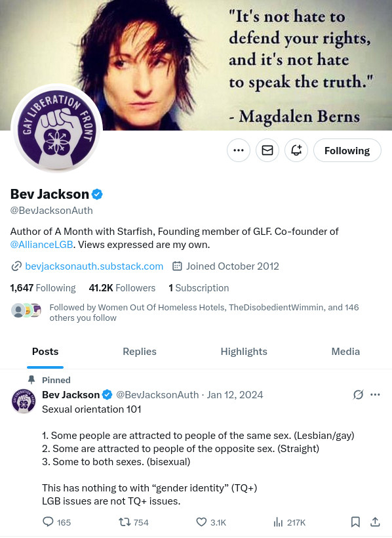
Task: Open the Grok explain icon on pinned post
Action: coord(358,394)
